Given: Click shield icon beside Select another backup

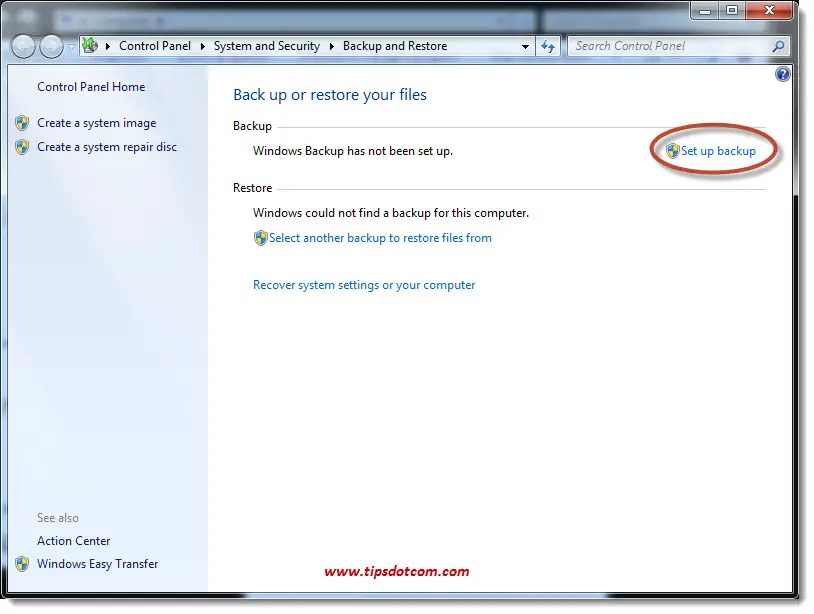Looking at the screenshot, I should [261, 238].
